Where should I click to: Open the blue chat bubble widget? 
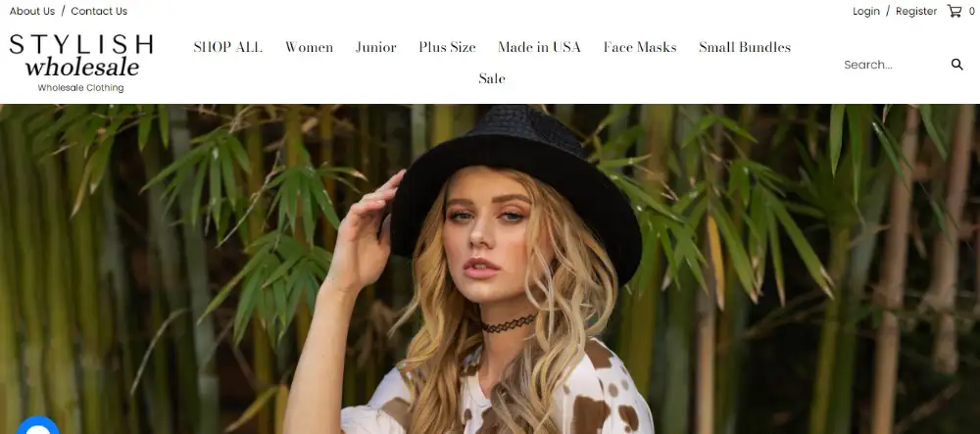click(37, 426)
